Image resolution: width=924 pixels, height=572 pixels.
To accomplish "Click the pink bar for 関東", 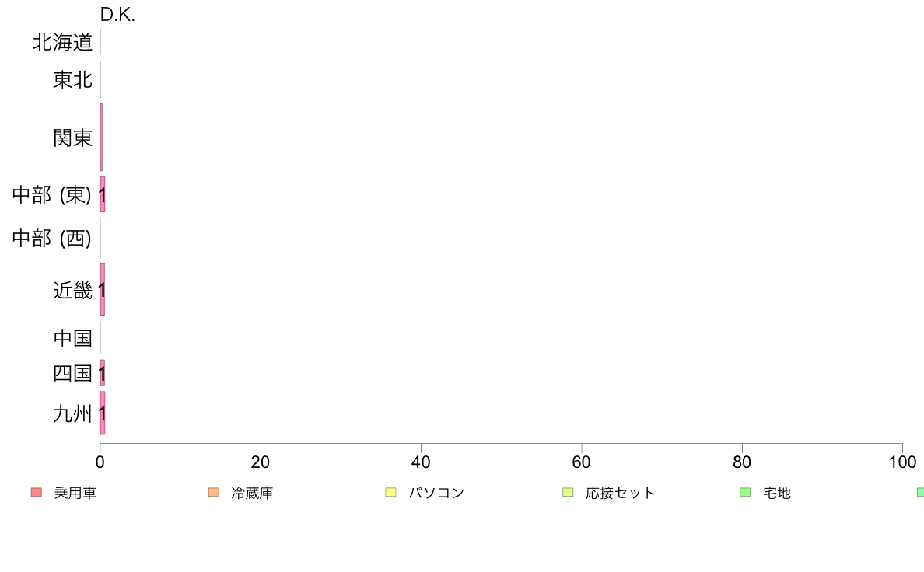I will [x=101, y=138].
